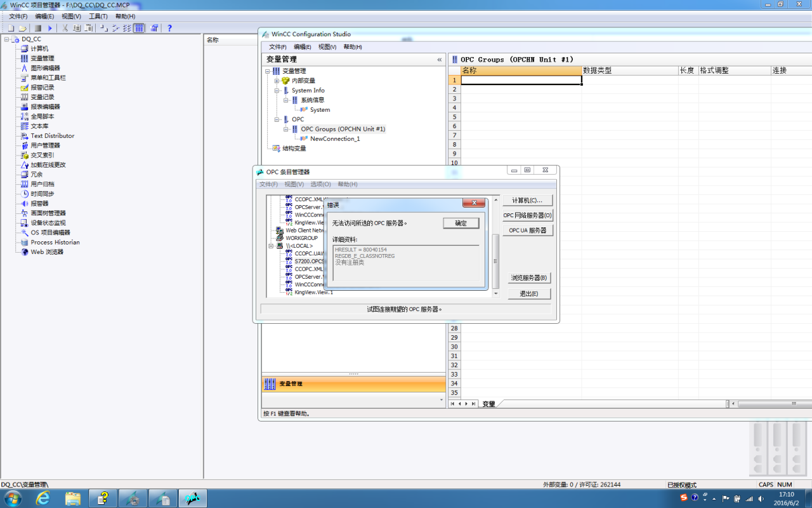The height and width of the screenshot is (508, 812).
Task: Select 全局脚本 in project tree
Action: pos(43,116)
